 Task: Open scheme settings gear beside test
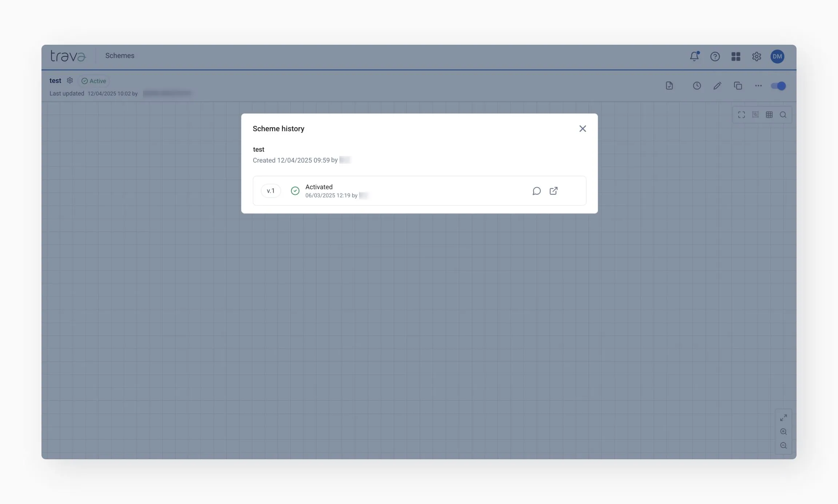70,81
